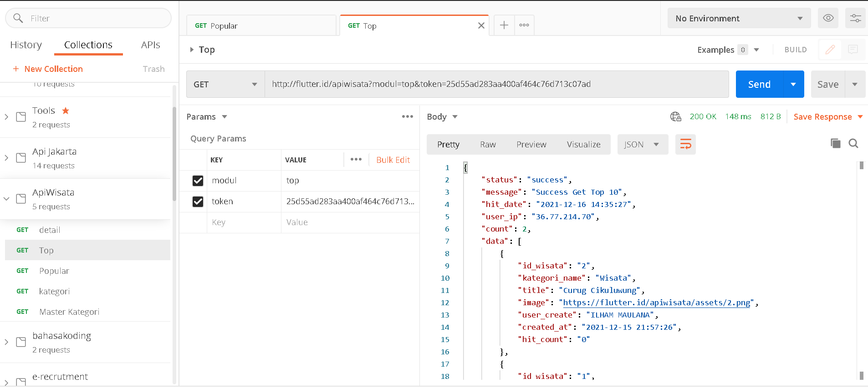Open the JSON format dropdown

643,144
